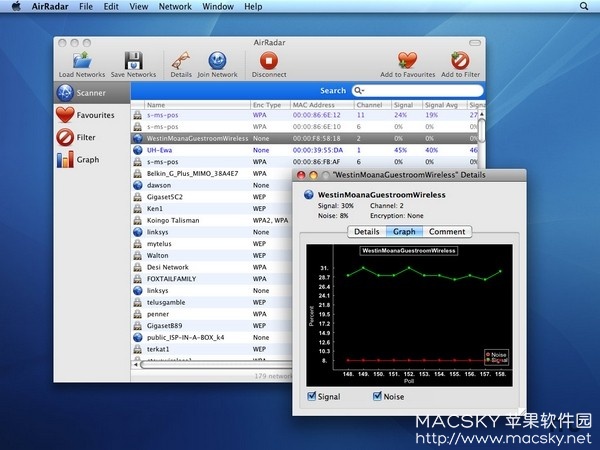Image resolution: width=600 pixels, height=450 pixels.
Task: Sort by the Name column header
Action: (197, 105)
